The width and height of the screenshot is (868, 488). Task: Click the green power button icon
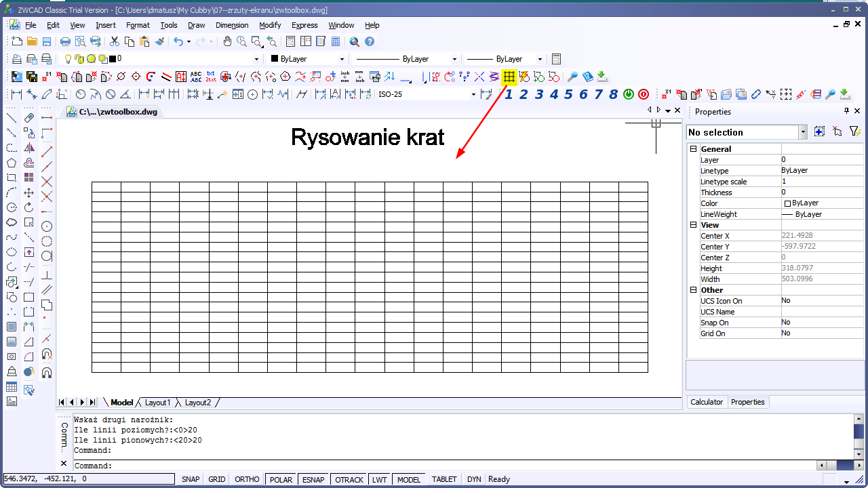tap(628, 94)
